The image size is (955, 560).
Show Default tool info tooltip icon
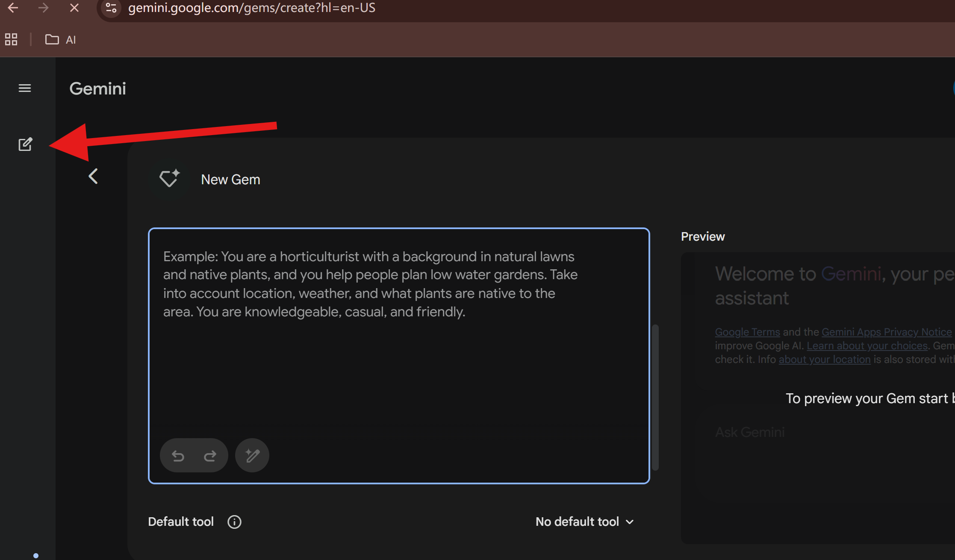[234, 522]
